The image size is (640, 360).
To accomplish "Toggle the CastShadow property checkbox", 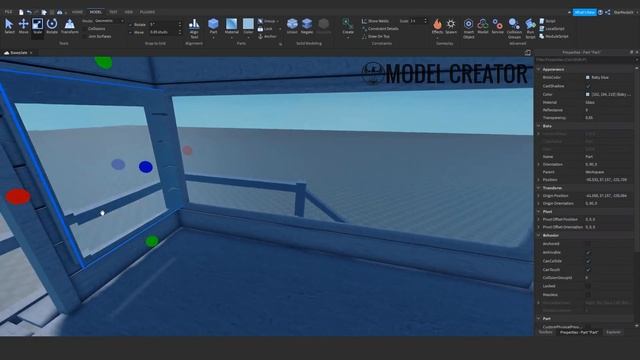I will pyautogui.click(x=588, y=86).
